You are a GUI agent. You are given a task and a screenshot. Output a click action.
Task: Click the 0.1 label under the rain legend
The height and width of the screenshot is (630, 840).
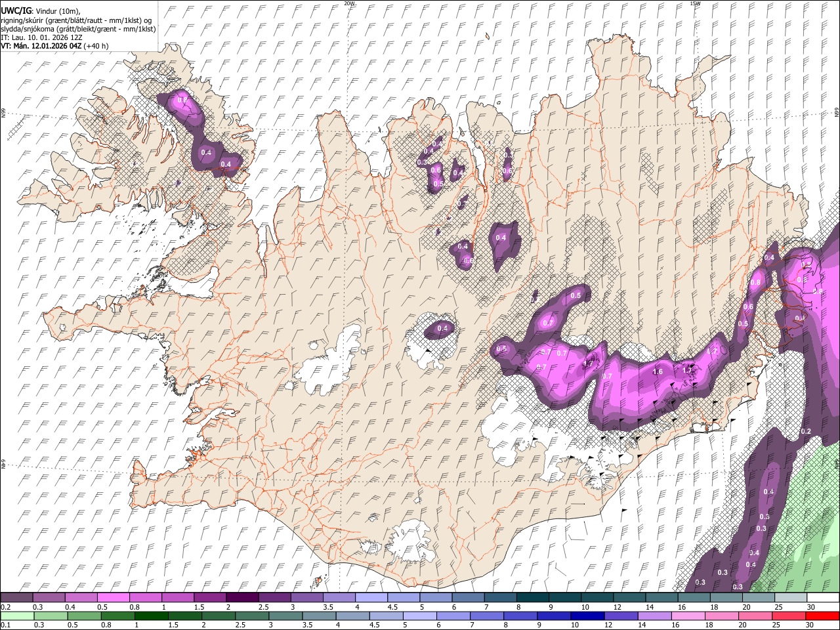click(5, 625)
